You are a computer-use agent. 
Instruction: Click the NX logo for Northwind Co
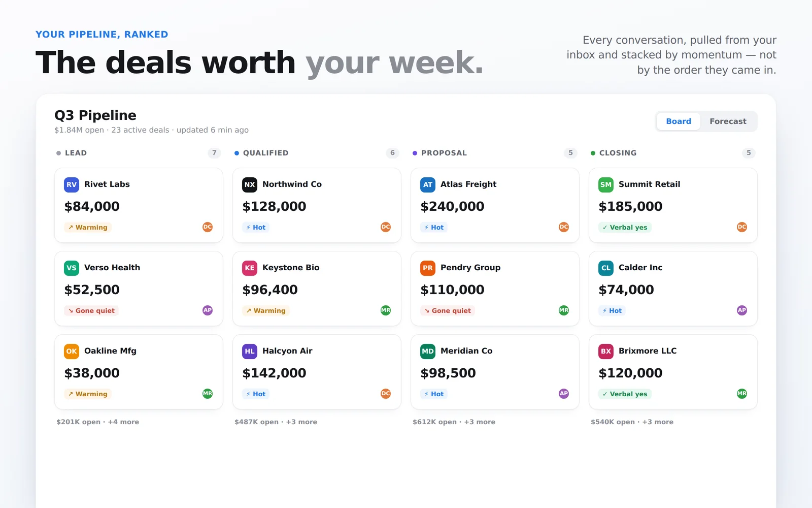[x=250, y=184]
